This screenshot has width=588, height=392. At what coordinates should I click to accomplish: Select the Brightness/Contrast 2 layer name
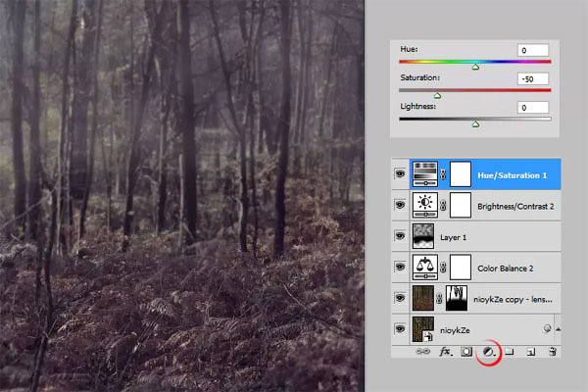coord(515,207)
